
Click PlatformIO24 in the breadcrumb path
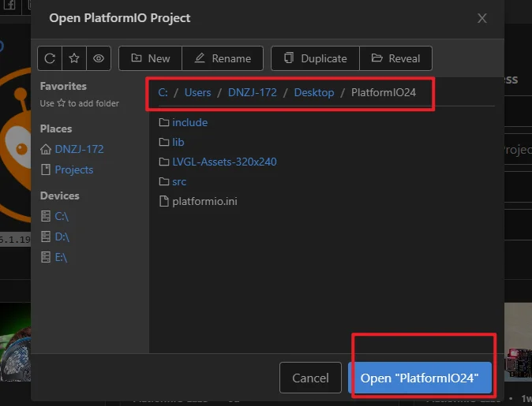384,92
